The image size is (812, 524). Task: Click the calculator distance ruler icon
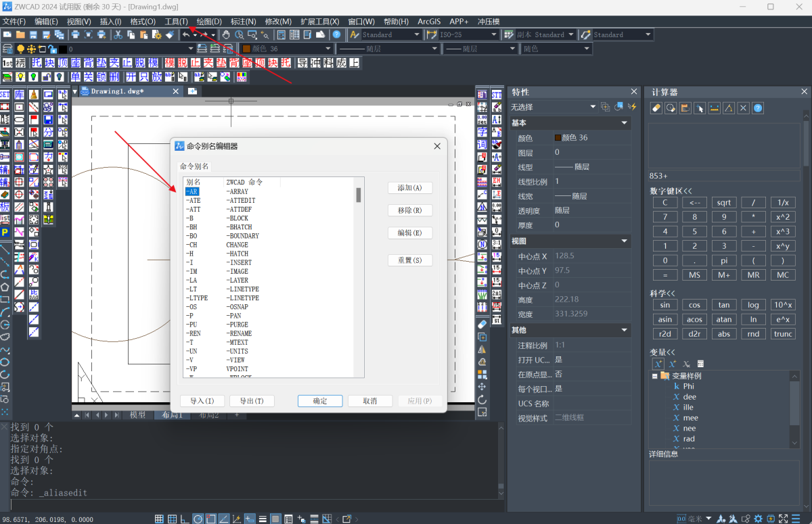[714, 108]
